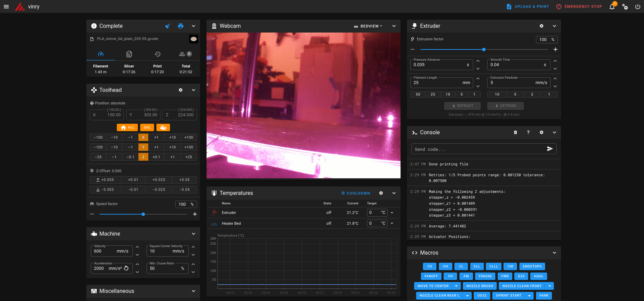Reset the Acceleration value to default

pos(126,268)
